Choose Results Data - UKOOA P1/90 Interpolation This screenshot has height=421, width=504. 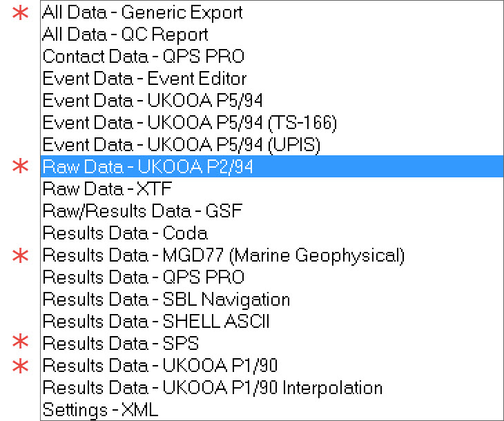pos(213,388)
